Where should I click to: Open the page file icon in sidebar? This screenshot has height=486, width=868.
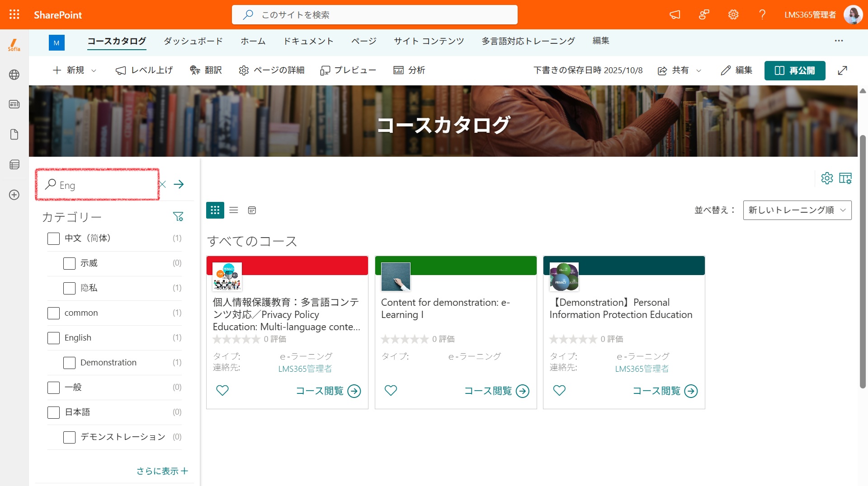pos(14,135)
